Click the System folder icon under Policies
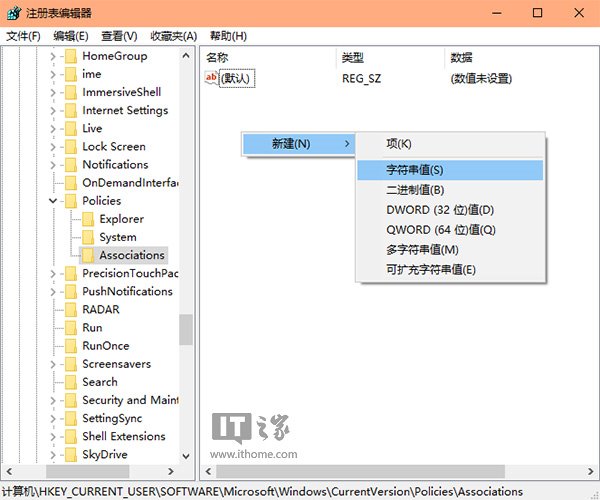 88,238
